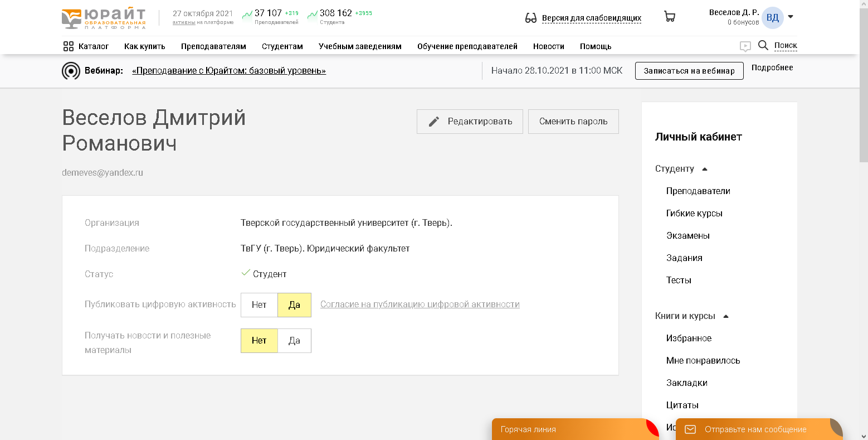Click the catalog grid icon
Viewport: 868px width, 440px height.
(69, 46)
